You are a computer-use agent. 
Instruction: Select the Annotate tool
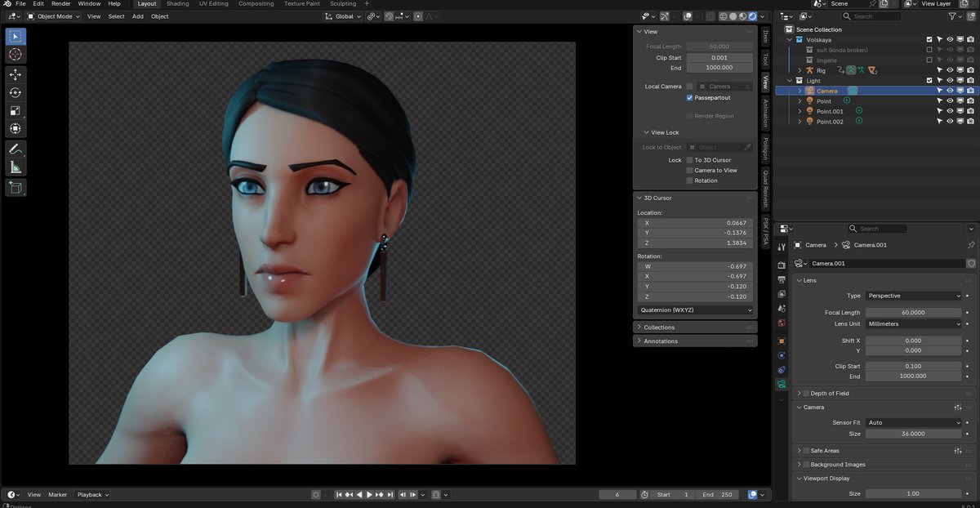tap(16, 149)
